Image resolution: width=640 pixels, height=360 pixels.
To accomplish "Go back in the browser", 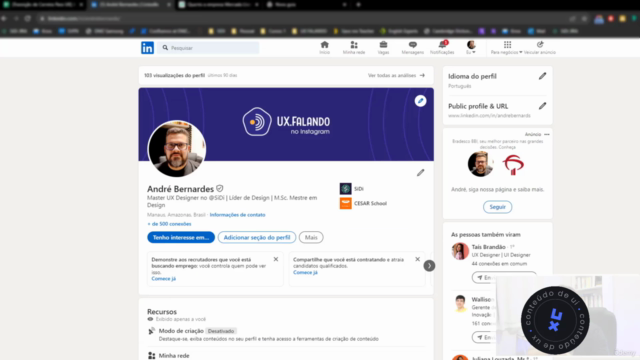I will point(4,18).
